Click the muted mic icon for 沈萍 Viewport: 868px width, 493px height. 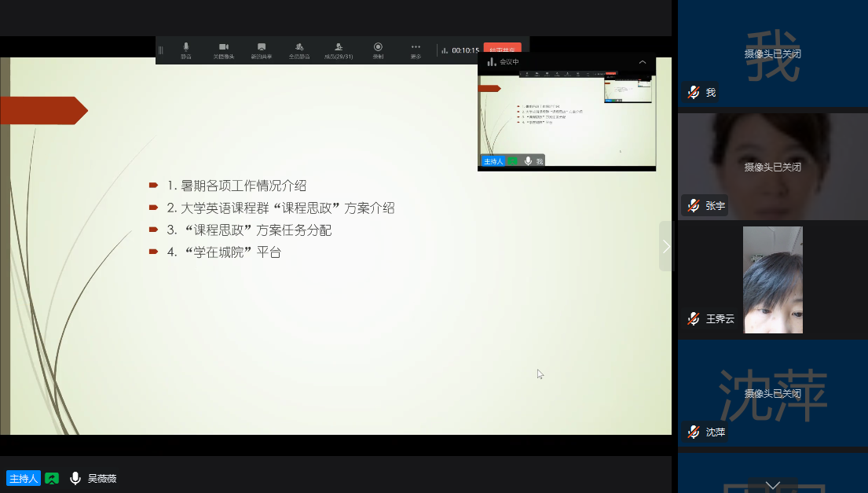tap(694, 432)
